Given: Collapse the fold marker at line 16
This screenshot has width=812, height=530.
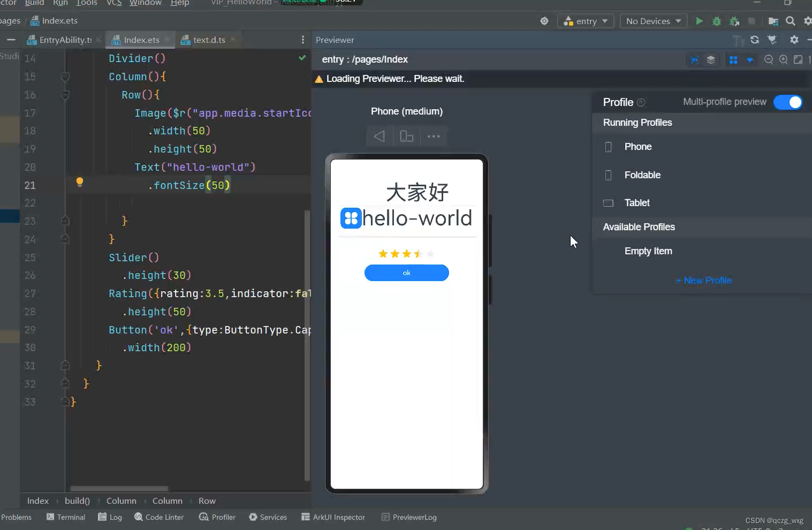Looking at the screenshot, I should point(65,95).
